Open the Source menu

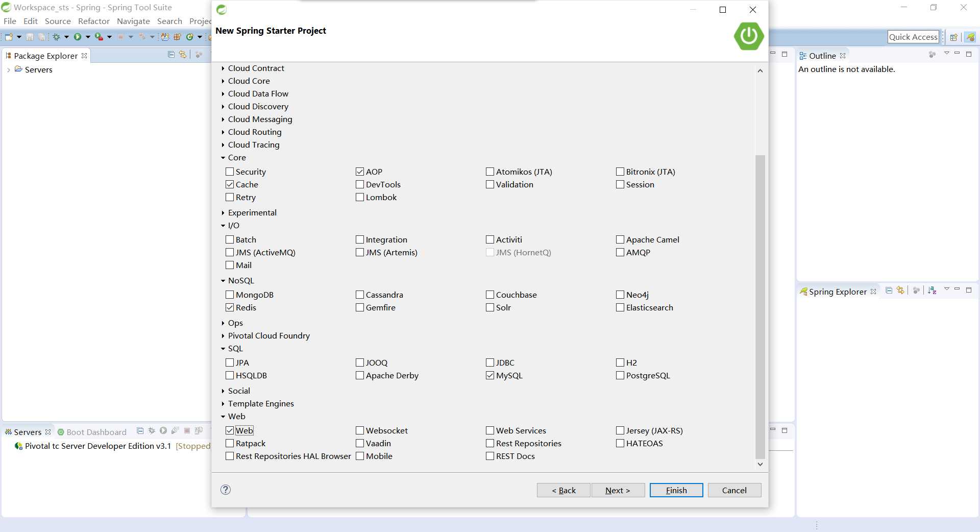[58, 21]
